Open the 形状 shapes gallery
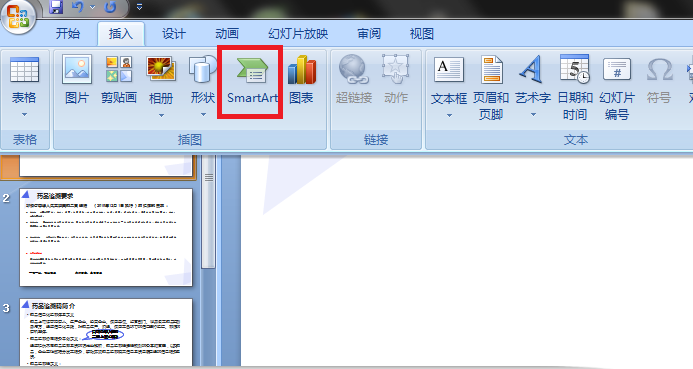 pos(203,80)
